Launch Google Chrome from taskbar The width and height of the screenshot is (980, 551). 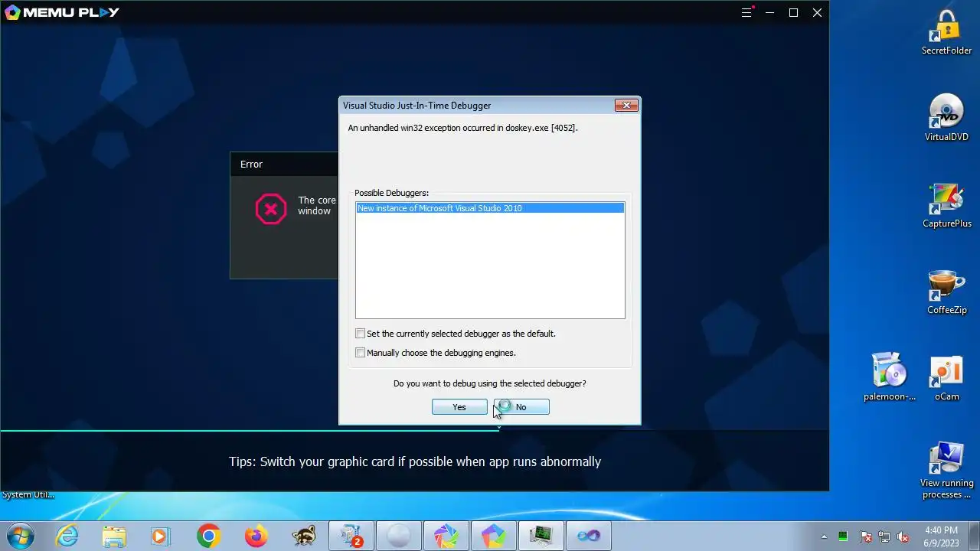click(208, 536)
